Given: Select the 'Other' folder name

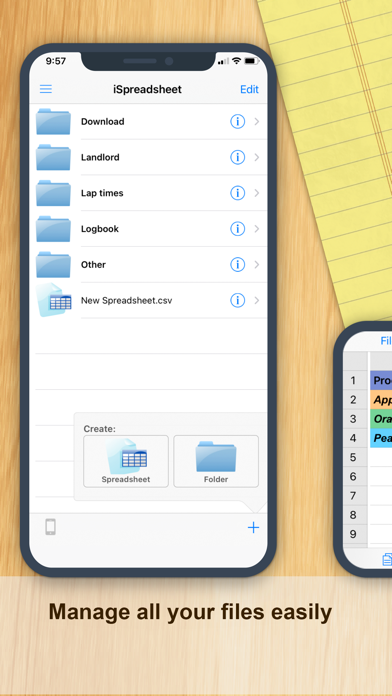Looking at the screenshot, I should (x=93, y=265).
